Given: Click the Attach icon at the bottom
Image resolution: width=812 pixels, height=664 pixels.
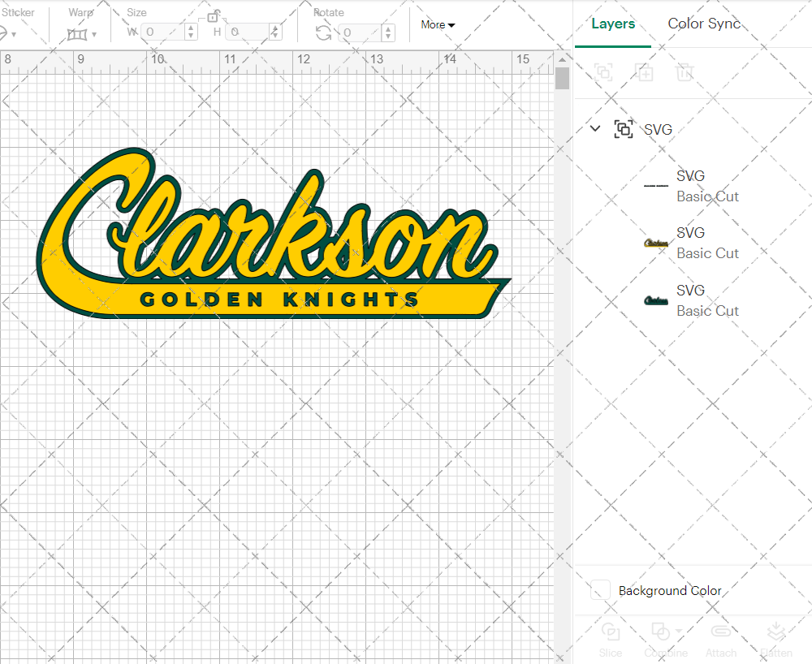Looking at the screenshot, I should tap(721, 632).
